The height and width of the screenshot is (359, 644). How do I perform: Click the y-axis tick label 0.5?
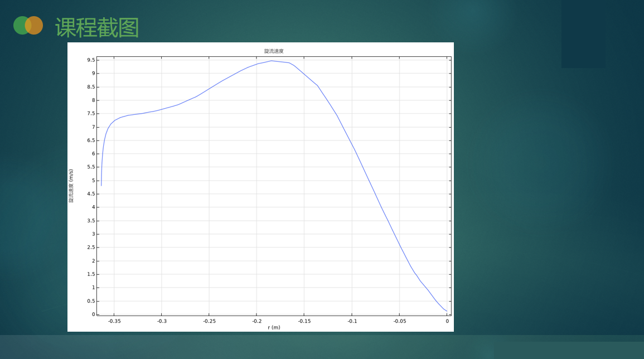[91, 301]
